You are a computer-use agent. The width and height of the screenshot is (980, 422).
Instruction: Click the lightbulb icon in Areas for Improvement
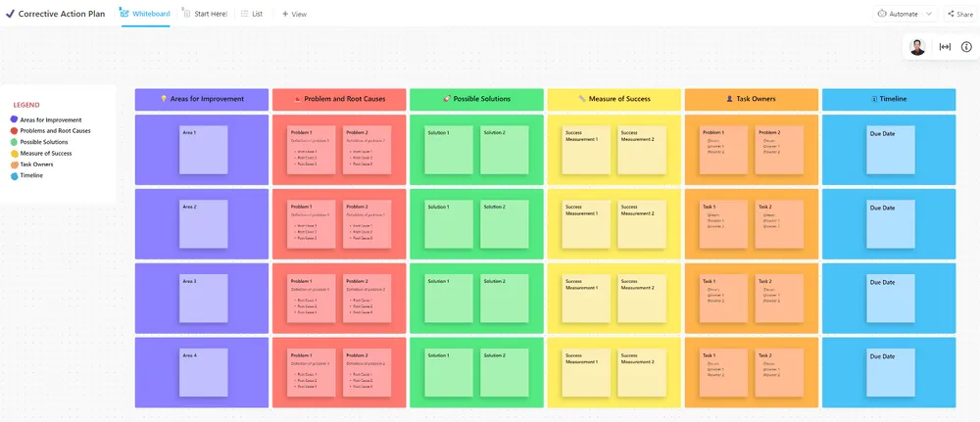164,99
